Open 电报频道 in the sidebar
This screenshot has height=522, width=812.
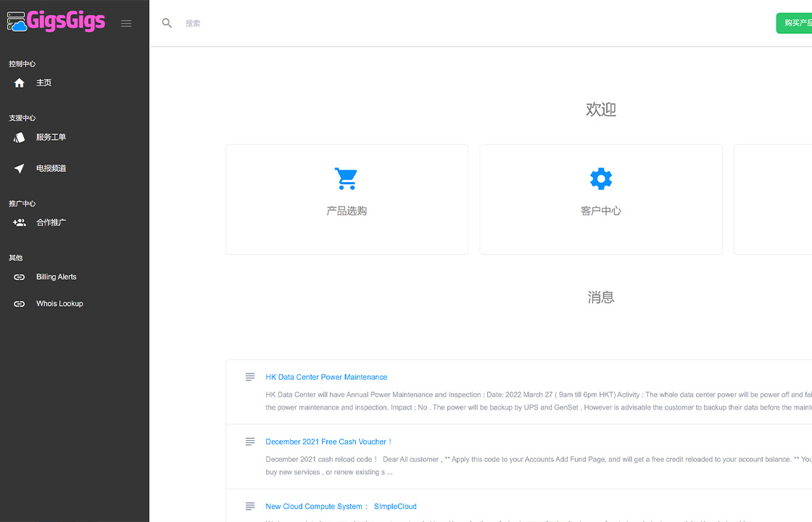[51, 168]
